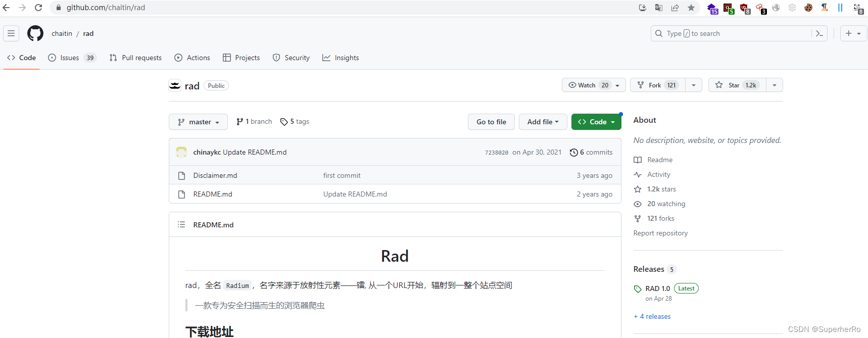Screen dimensions: 868x338
Task: Click the browser back arrow
Action: (7, 8)
